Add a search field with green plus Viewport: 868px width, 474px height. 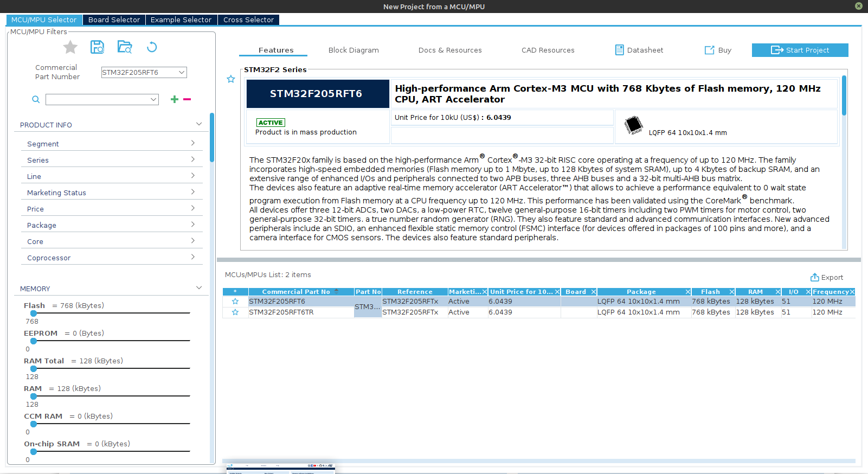pos(175,99)
